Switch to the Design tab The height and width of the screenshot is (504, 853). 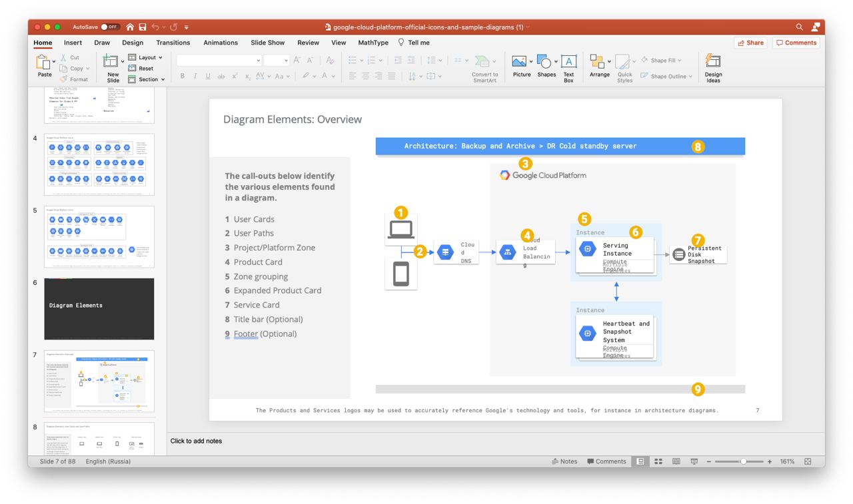click(133, 43)
